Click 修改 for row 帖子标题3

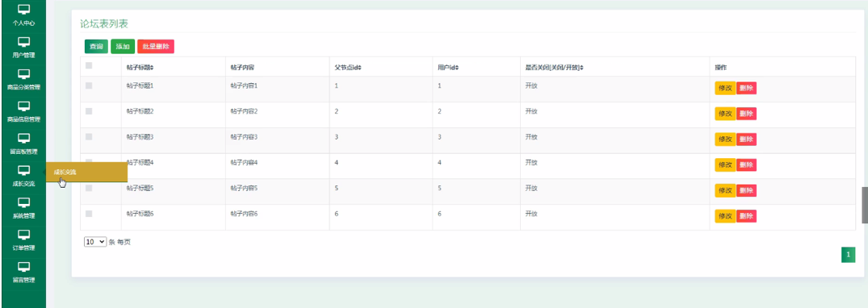(725, 139)
